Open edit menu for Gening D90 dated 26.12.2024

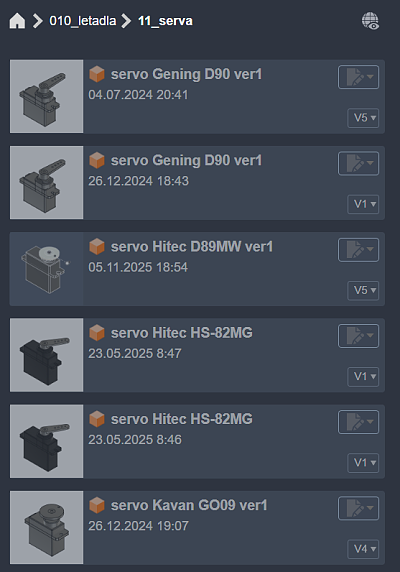(358, 163)
